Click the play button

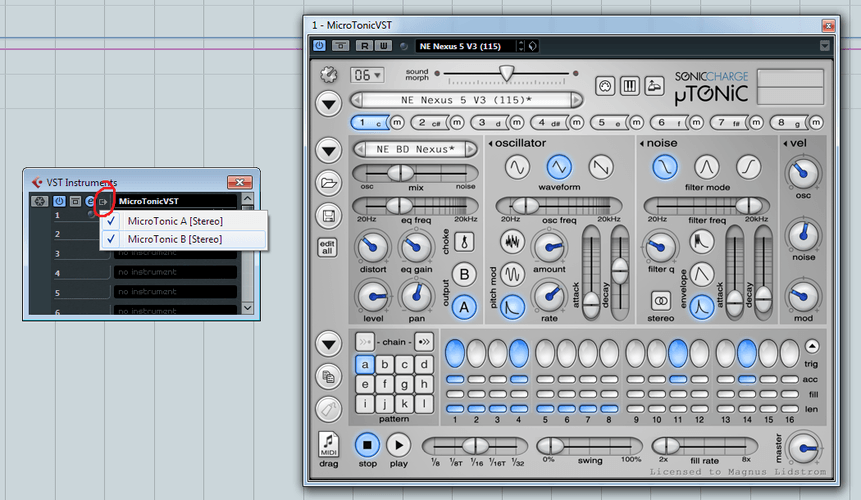pos(399,445)
